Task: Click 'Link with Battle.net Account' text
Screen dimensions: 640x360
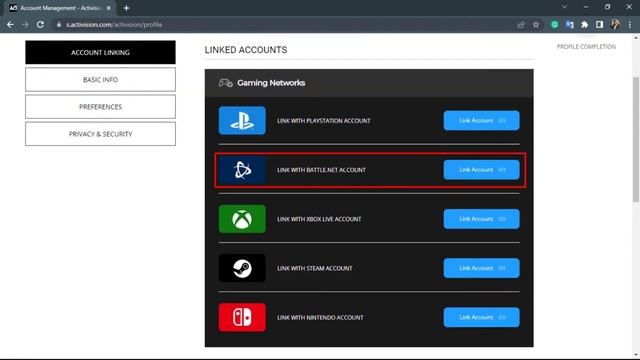Action: click(x=321, y=170)
